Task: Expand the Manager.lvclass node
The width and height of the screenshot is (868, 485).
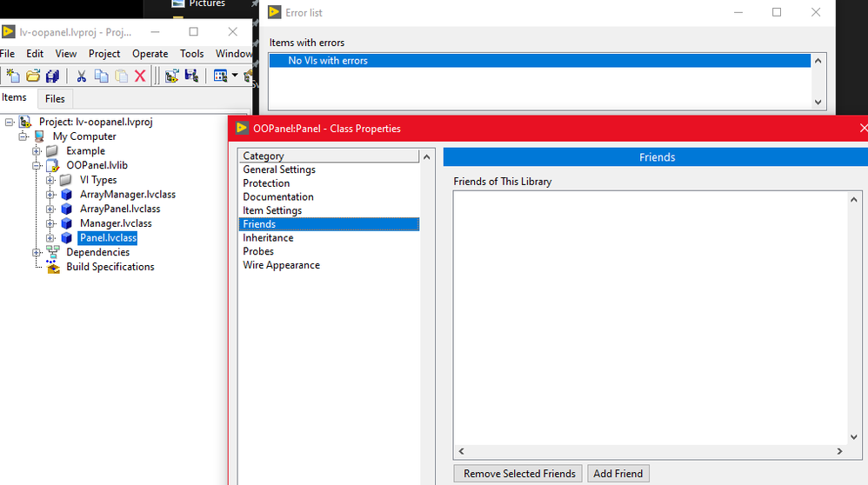Action: coord(50,223)
